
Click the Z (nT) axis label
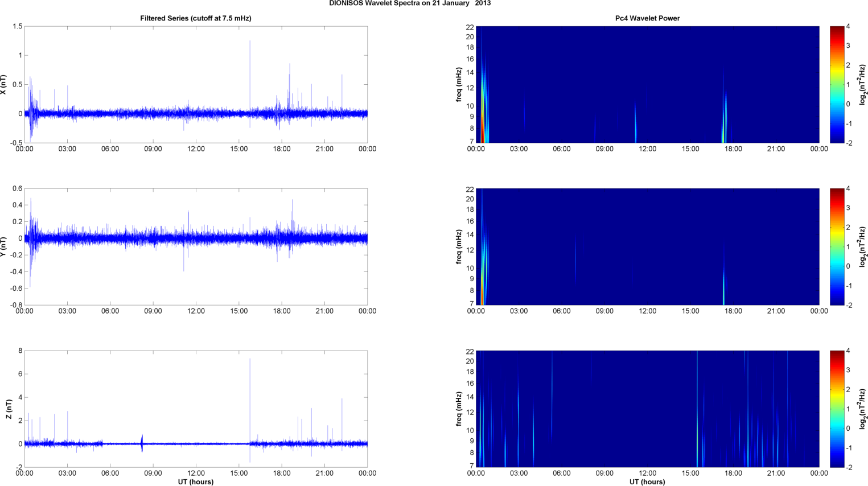click(x=8, y=409)
